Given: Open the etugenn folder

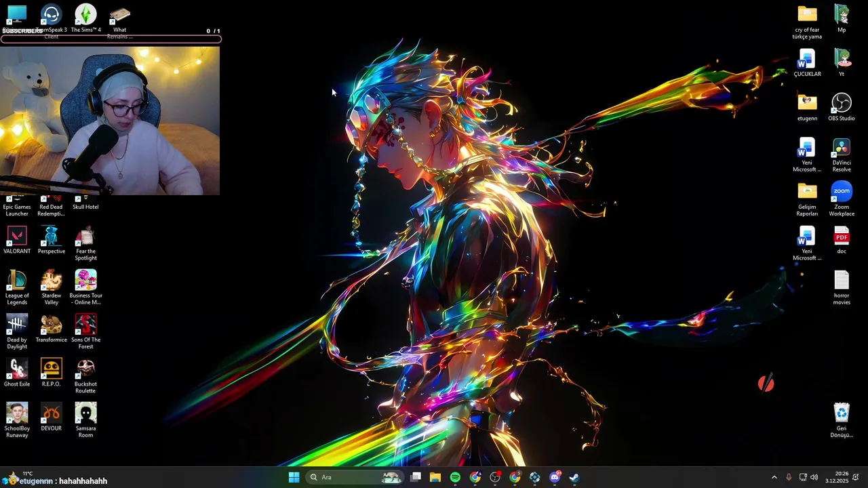Looking at the screenshot, I should tap(807, 103).
